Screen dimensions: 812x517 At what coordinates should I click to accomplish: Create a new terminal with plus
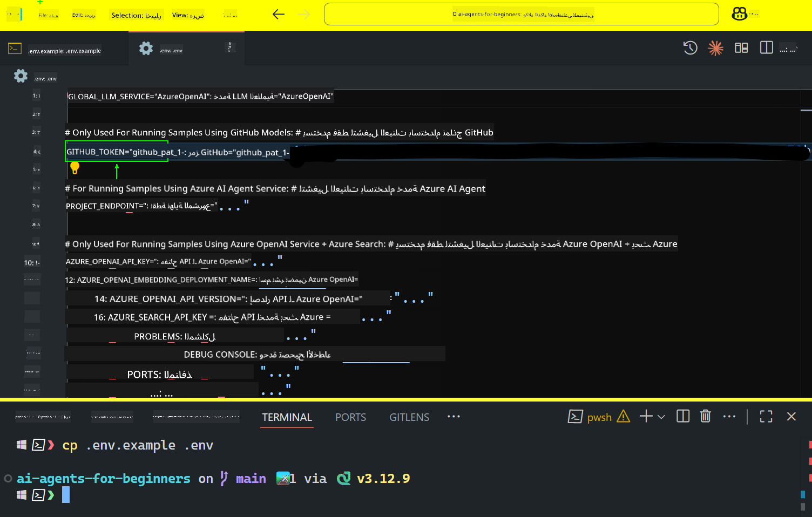646,416
